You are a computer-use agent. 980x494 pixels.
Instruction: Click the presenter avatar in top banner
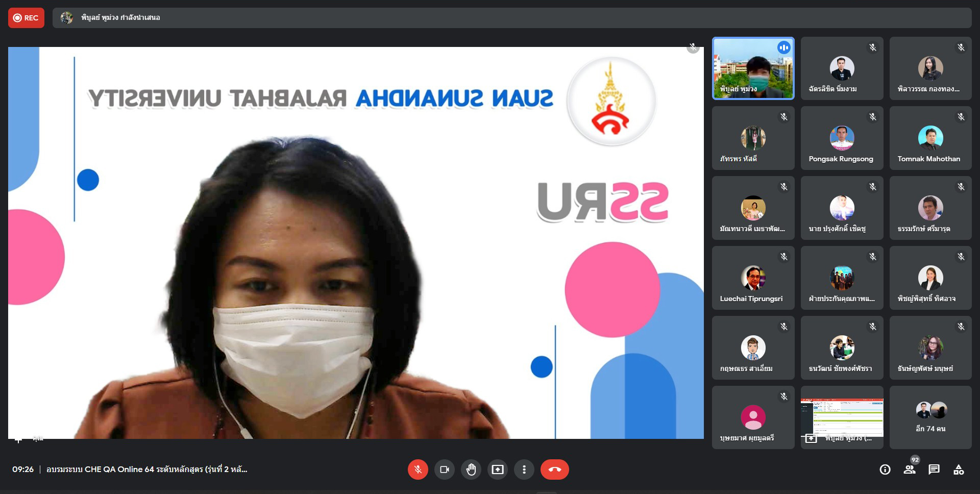coord(66,18)
